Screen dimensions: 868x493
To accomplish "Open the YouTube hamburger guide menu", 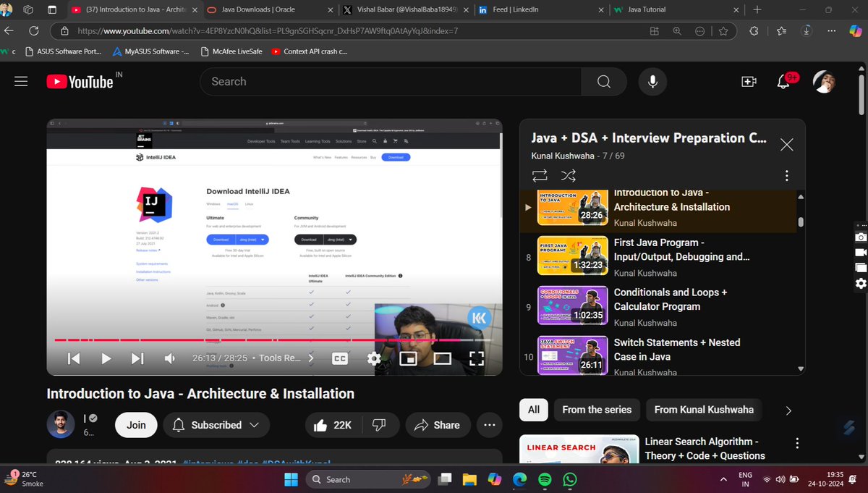I will tap(21, 82).
